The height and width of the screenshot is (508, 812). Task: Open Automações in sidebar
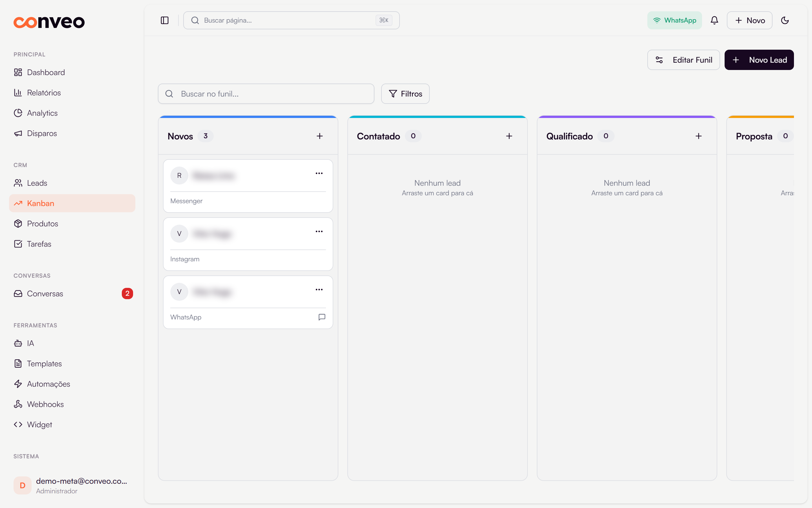pyautogui.click(x=72, y=384)
